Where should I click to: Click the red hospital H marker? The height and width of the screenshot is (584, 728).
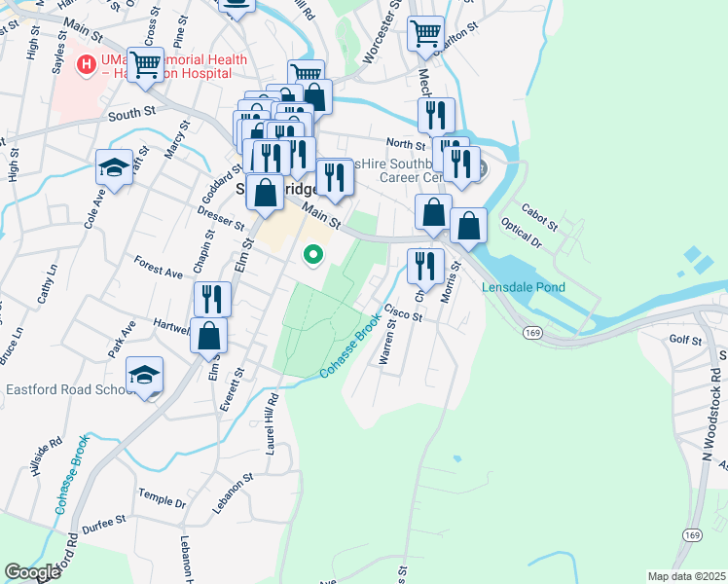(x=87, y=64)
